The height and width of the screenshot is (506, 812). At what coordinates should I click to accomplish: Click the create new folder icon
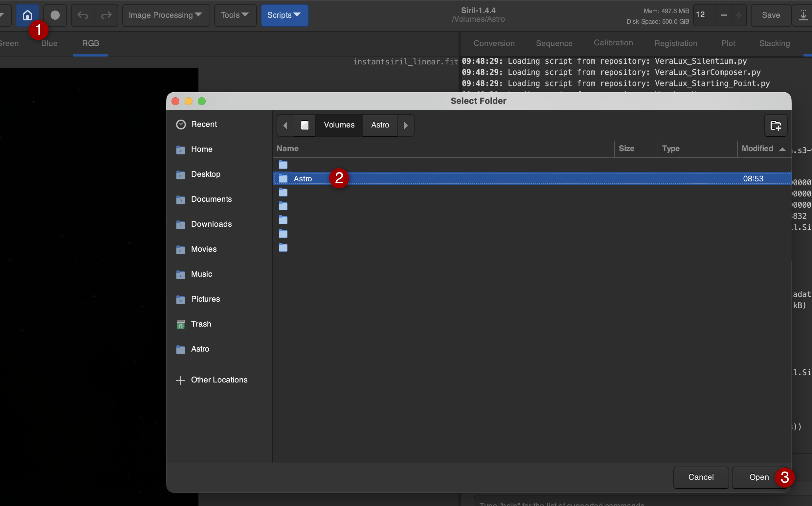[x=776, y=126]
